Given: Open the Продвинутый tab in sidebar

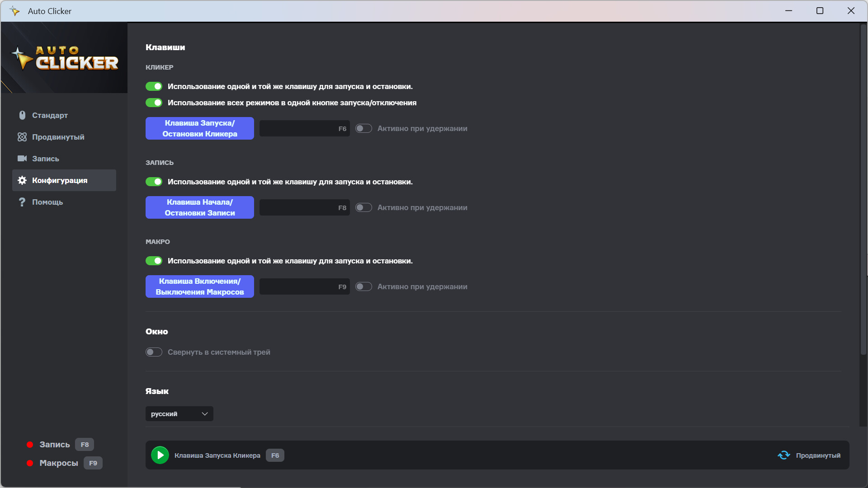Looking at the screenshot, I should click(x=58, y=137).
